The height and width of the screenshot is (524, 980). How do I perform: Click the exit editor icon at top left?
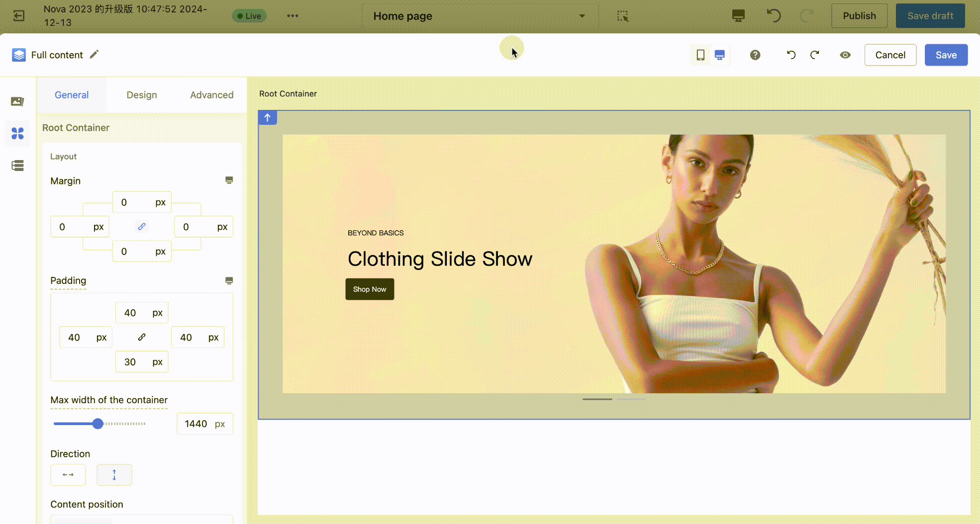point(18,16)
